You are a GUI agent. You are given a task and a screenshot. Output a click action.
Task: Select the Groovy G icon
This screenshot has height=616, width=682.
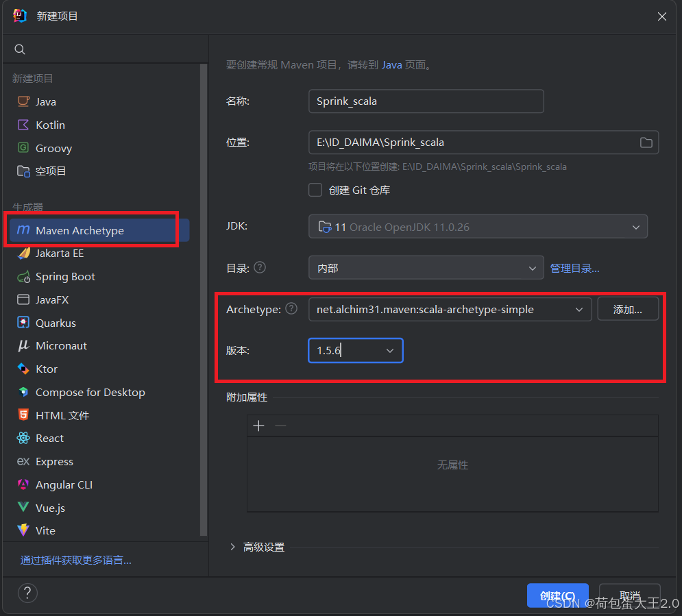point(23,148)
